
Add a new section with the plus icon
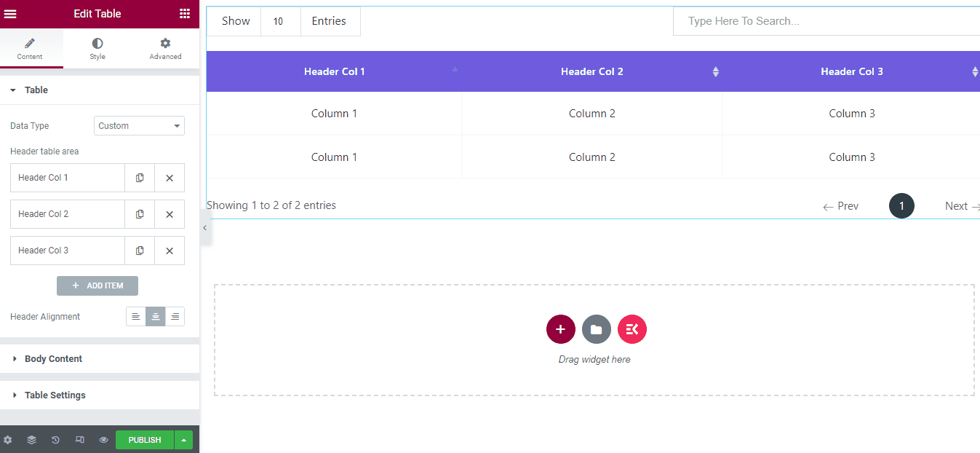[560, 329]
